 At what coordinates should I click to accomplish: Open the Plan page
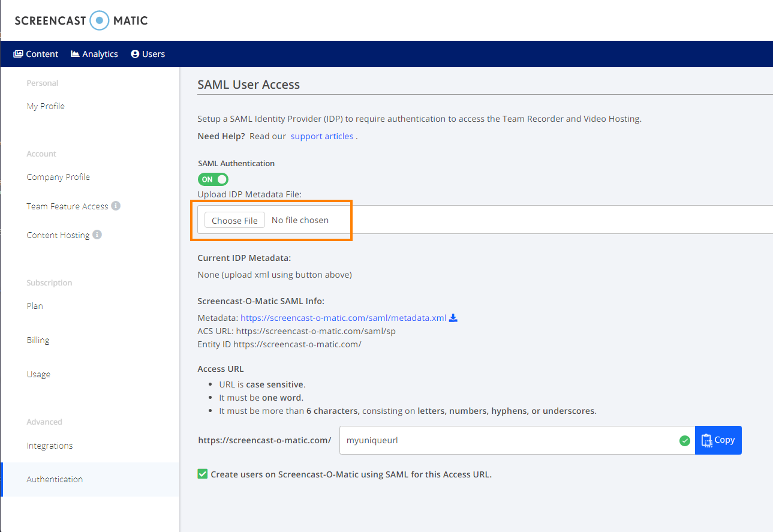[35, 306]
